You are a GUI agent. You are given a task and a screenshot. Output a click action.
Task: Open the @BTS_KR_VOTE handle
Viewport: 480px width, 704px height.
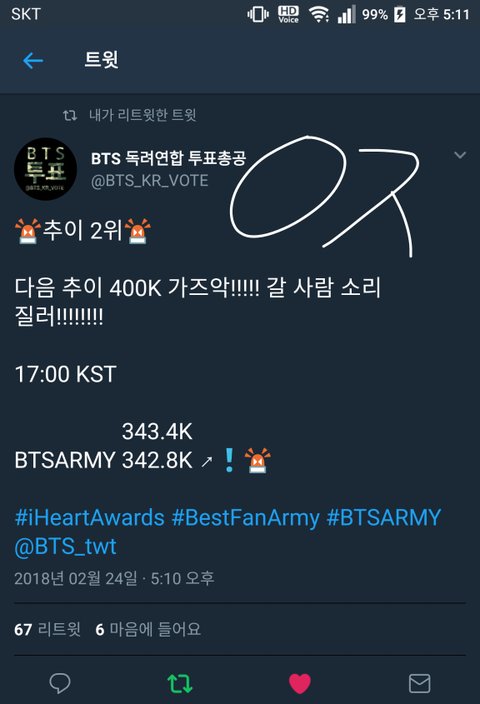click(x=150, y=180)
